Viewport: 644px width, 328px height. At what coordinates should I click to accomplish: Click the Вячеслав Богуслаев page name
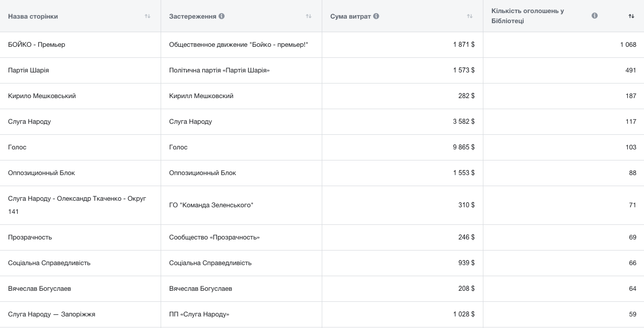coord(39,289)
